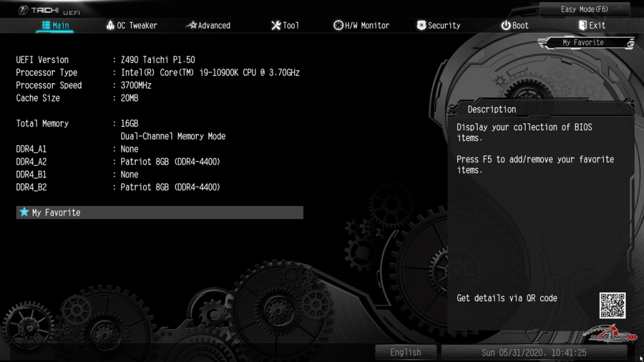Open the My Favorite button at top right
This screenshot has width=644, height=362.
[585, 43]
